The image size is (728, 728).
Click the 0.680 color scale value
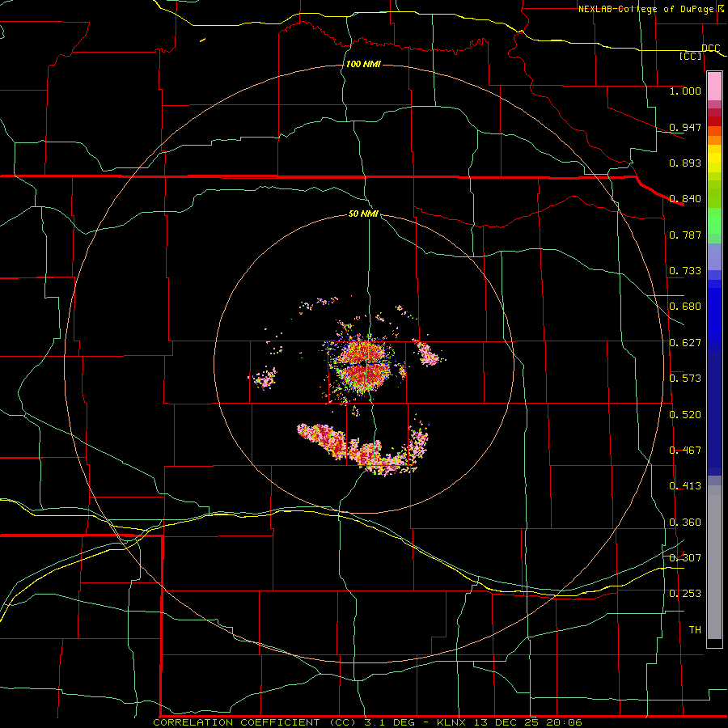[x=685, y=307]
